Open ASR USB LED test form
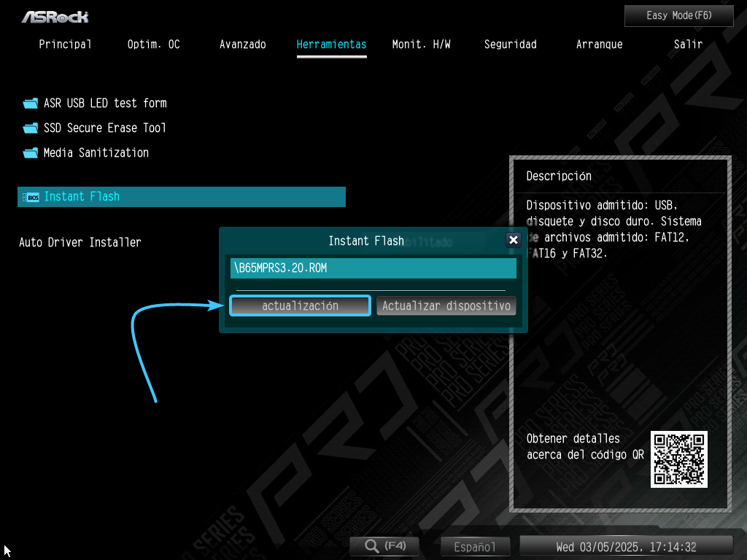This screenshot has height=560, width=747. [105, 104]
